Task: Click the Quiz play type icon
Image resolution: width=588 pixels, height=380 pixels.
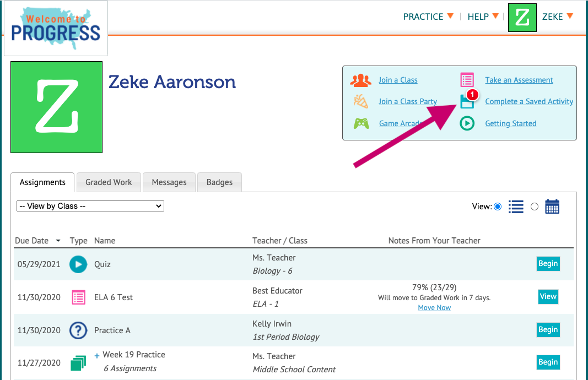Action: [78, 264]
